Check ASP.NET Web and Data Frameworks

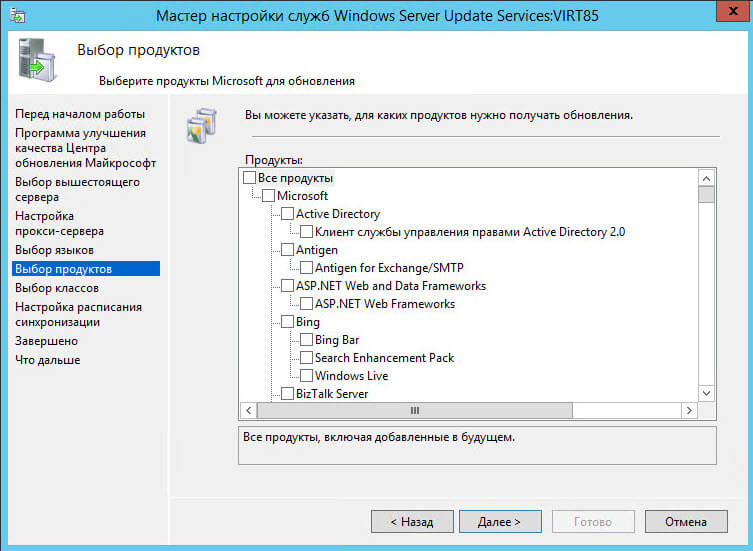[287, 286]
